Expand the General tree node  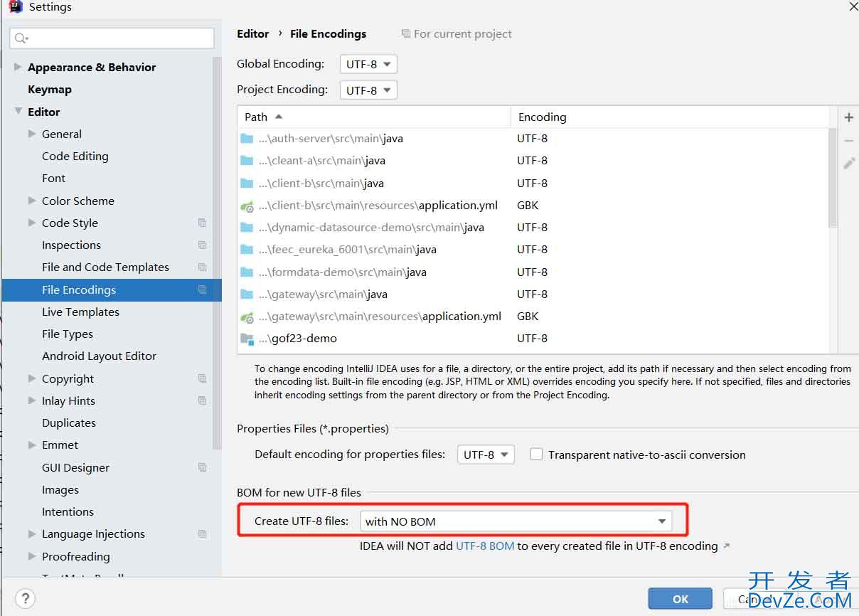click(x=32, y=134)
